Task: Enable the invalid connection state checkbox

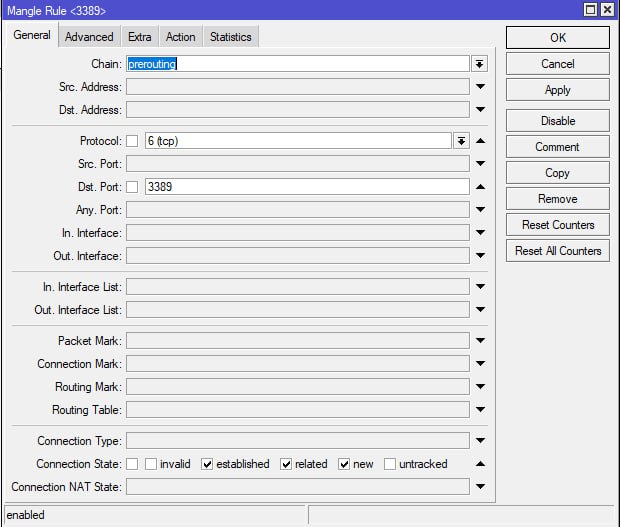Action: click(x=151, y=464)
